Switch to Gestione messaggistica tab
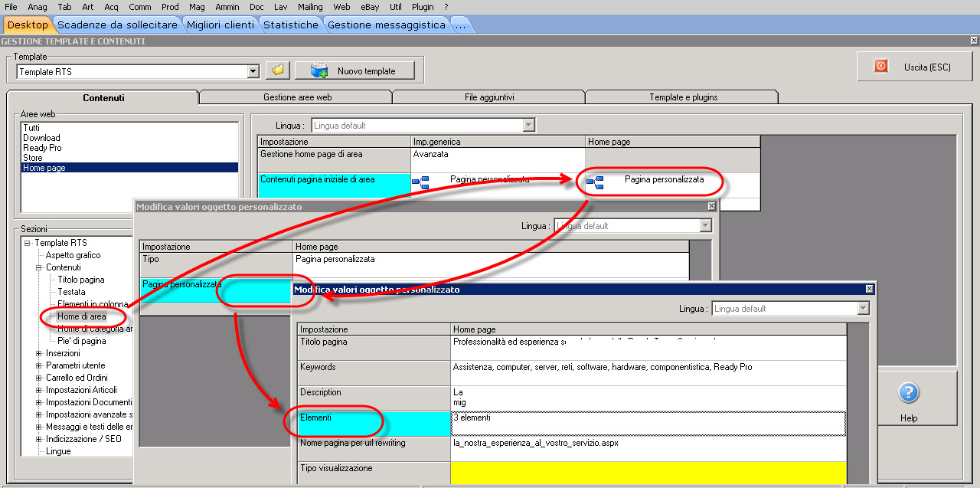The height and width of the screenshot is (488, 980). point(387,25)
